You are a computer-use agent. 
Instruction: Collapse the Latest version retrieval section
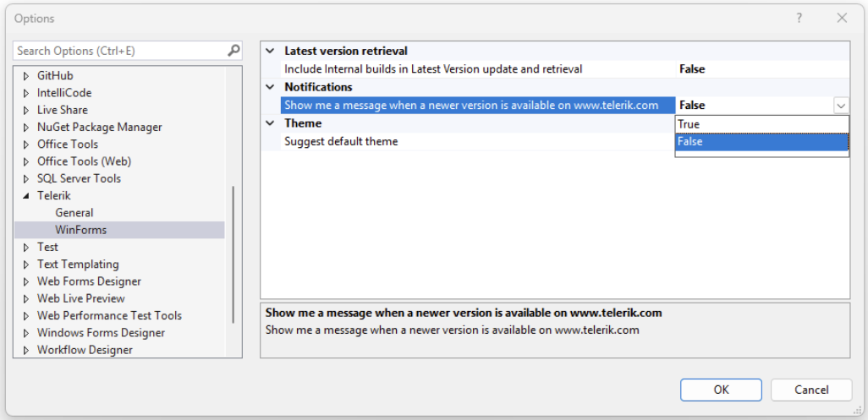[x=270, y=52]
